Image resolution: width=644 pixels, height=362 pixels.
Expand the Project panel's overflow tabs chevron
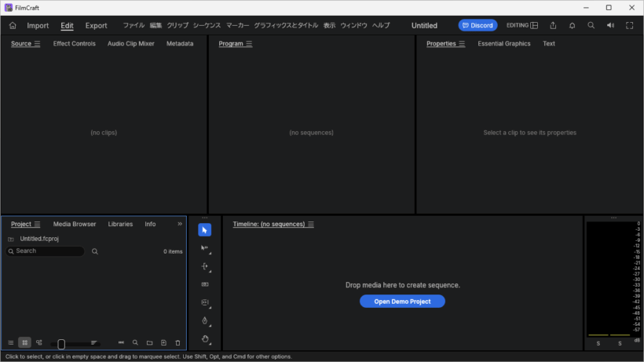tap(180, 224)
